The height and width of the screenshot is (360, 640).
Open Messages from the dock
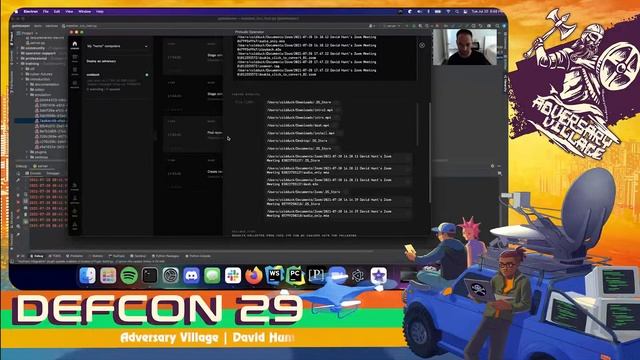click(x=212, y=276)
